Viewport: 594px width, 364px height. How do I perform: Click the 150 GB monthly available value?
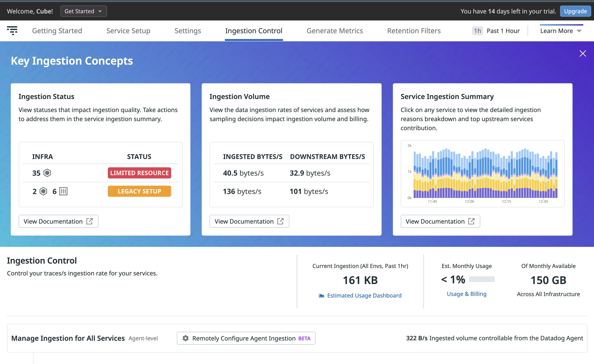(x=548, y=280)
